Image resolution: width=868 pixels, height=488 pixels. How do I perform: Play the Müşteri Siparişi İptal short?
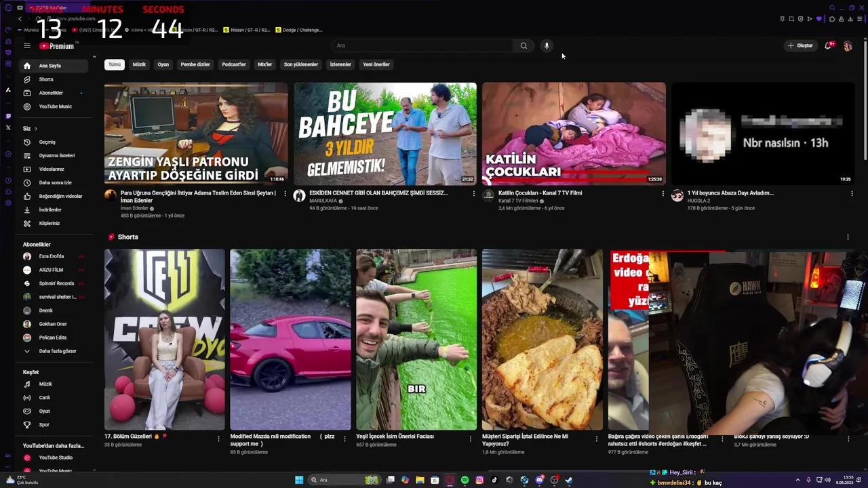tap(542, 340)
